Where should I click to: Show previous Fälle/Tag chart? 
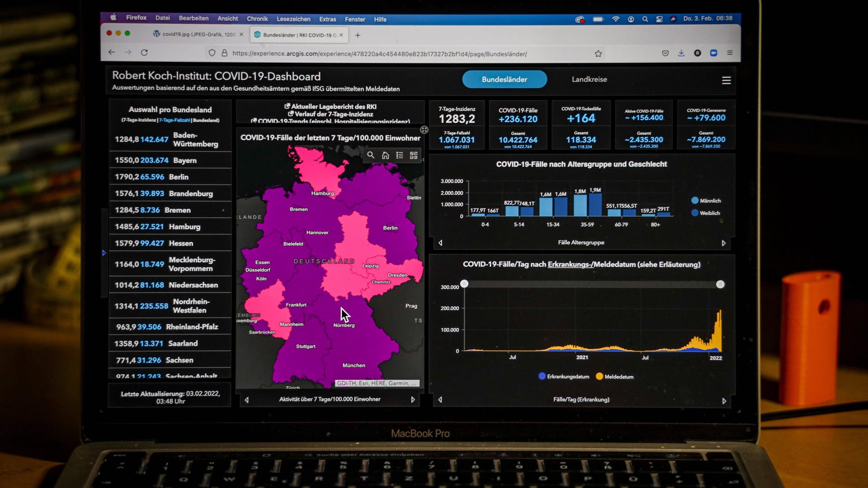(x=440, y=400)
